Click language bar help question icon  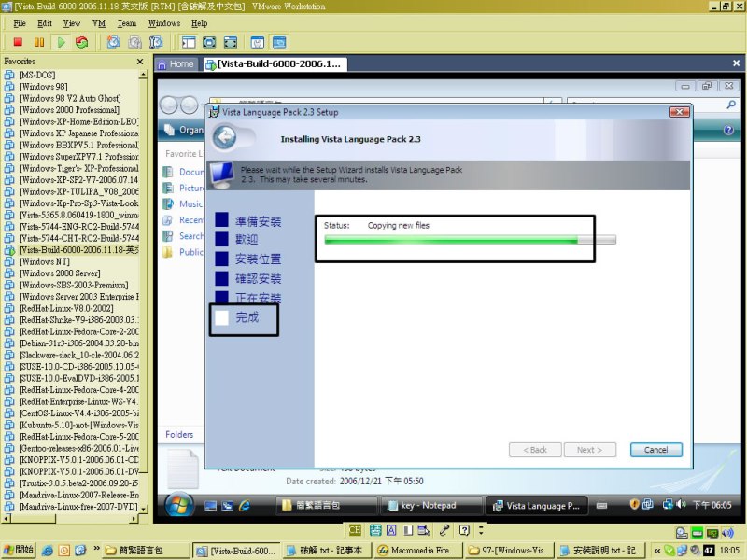[464, 530]
